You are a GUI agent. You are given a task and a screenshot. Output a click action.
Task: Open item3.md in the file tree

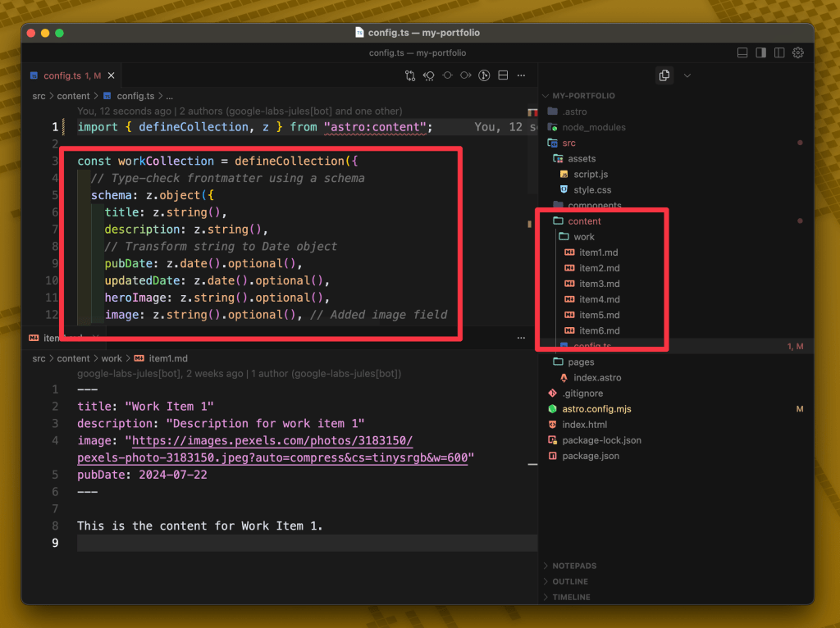[599, 284]
